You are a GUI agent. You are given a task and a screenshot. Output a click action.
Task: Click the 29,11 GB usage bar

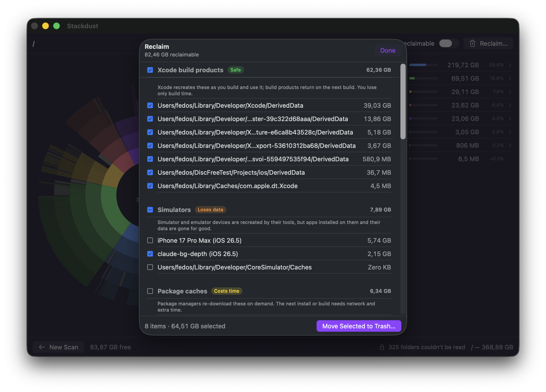click(x=423, y=92)
